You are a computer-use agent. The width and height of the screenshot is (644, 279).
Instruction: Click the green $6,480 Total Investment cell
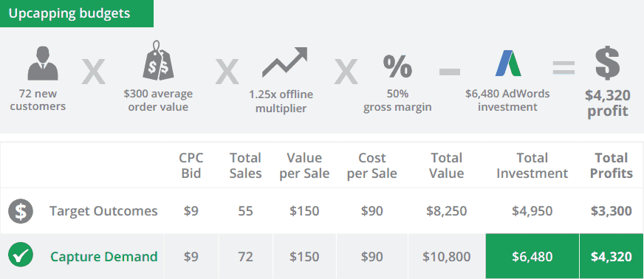(x=532, y=256)
